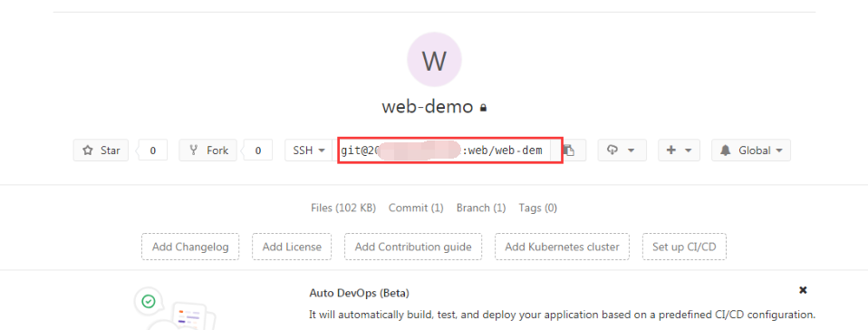Open the download source code dropdown

622,150
